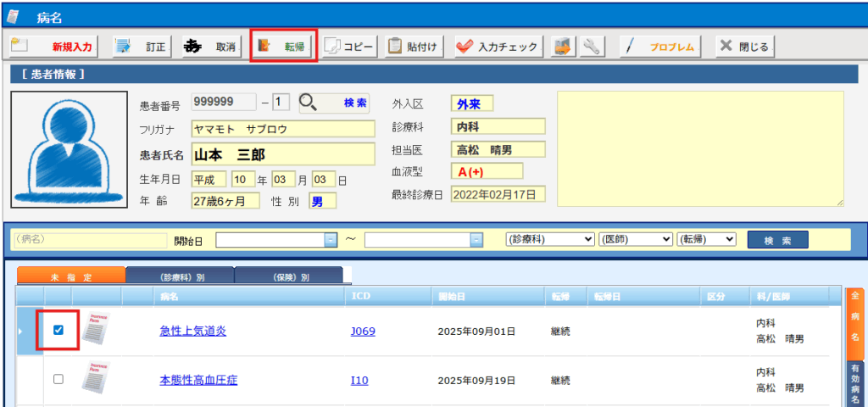The height and width of the screenshot is (407, 868).
Task: Click the magnifier 検索 button beside patient number
Action: (x=334, y=103)
